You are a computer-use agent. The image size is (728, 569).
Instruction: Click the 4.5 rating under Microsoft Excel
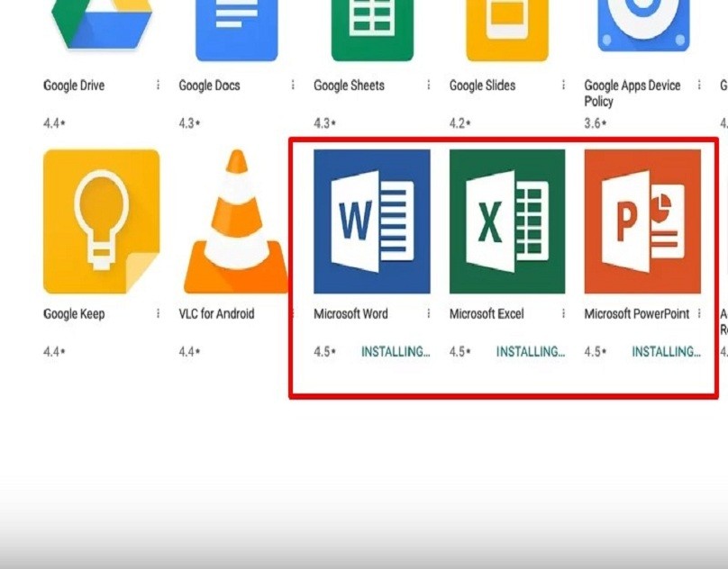(460, 352)
